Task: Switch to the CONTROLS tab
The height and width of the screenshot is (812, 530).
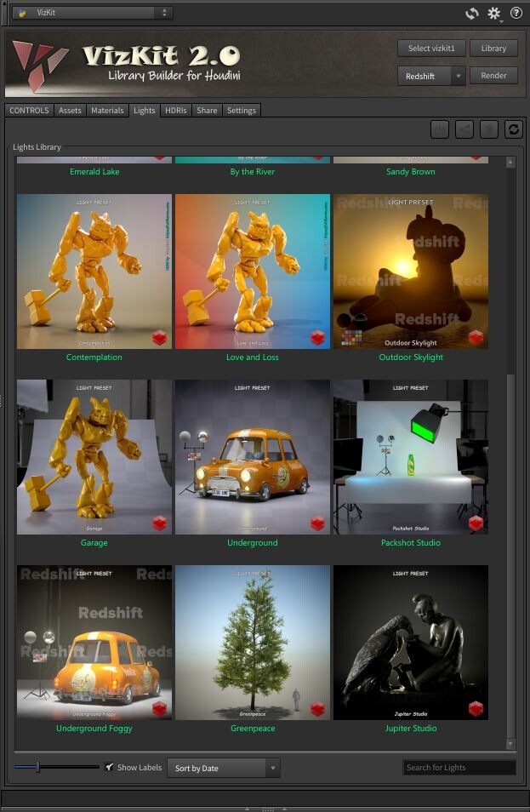Action: coord(29,111)
